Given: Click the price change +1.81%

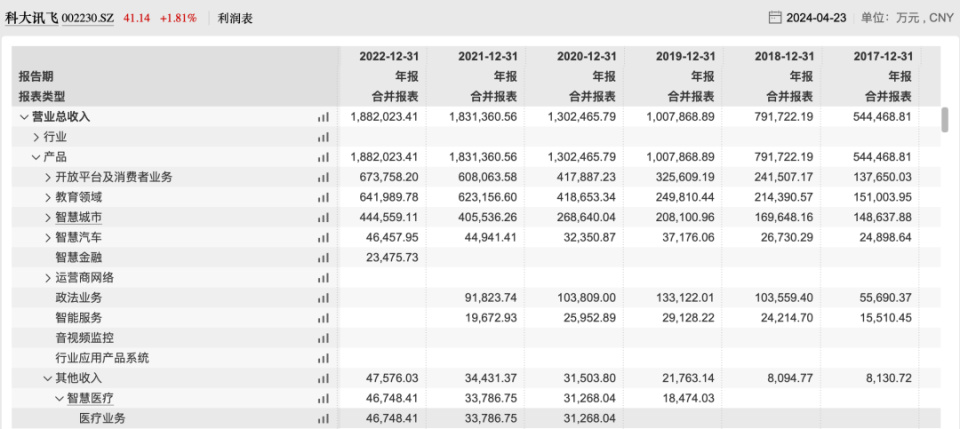Looking at the screenshot, I should pyautogui.click(x=178, y=18).
